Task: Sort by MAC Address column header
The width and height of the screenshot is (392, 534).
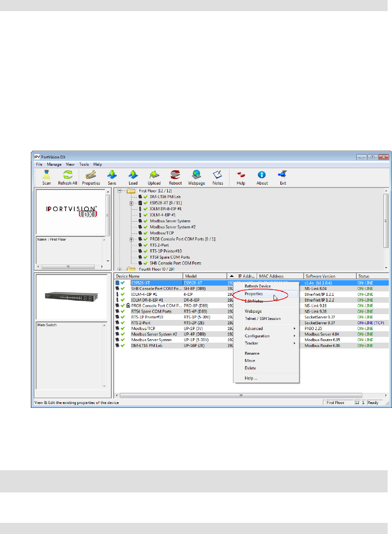Action: pos(280,276)
